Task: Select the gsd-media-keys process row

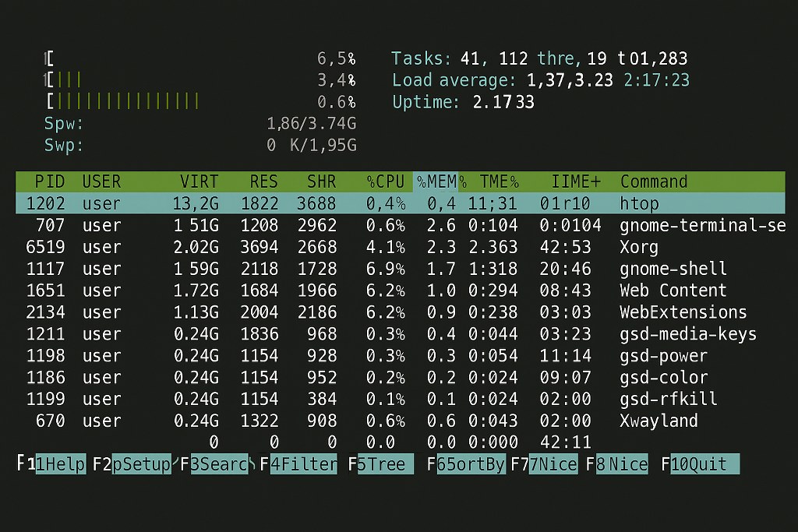Action: coord(400,334)
